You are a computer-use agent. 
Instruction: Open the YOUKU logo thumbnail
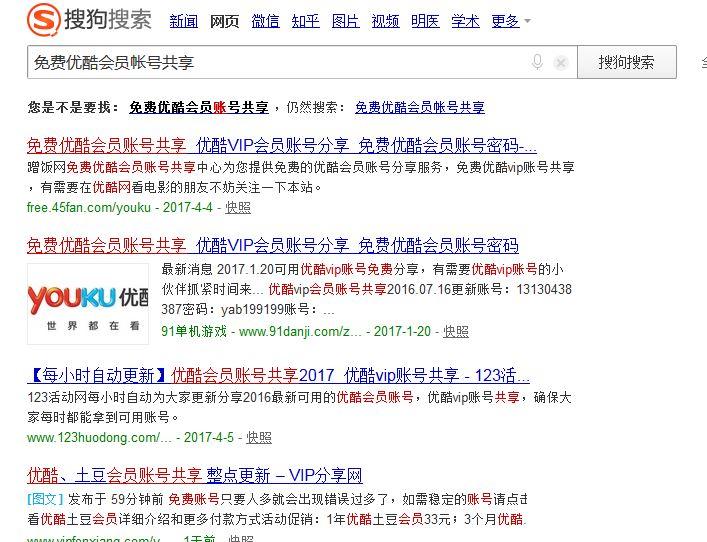[88, 304]
